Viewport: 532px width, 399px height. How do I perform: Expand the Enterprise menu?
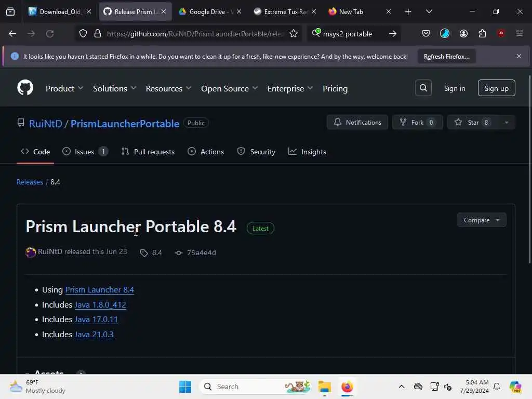290,88
